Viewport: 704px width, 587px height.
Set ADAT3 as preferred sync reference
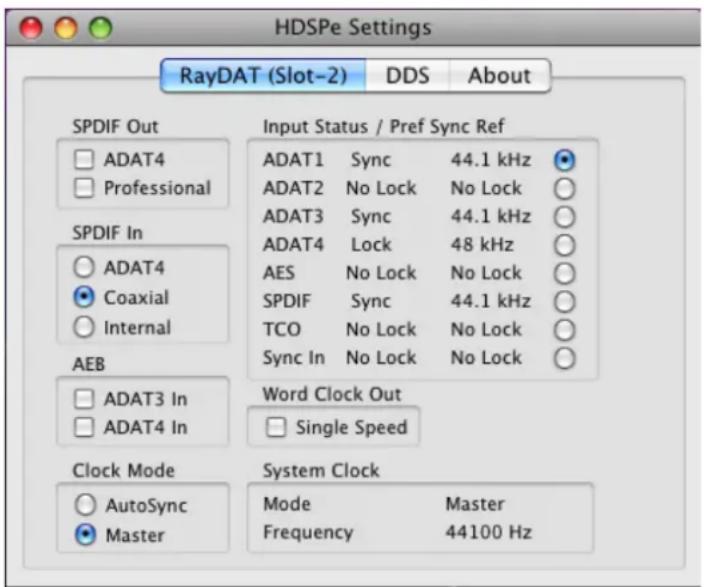pos(564,217)
